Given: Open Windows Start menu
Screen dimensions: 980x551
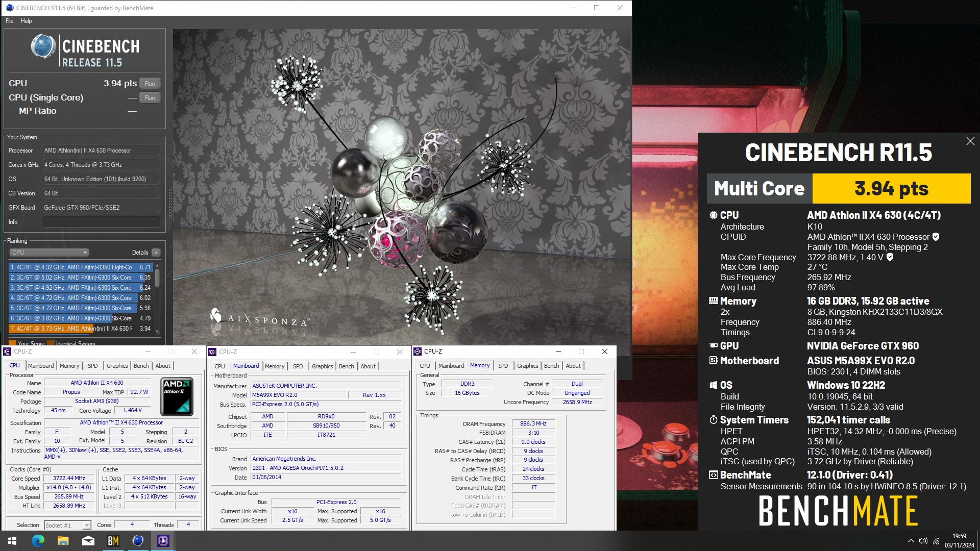Looking at the screenshot, I should (12, 541).
